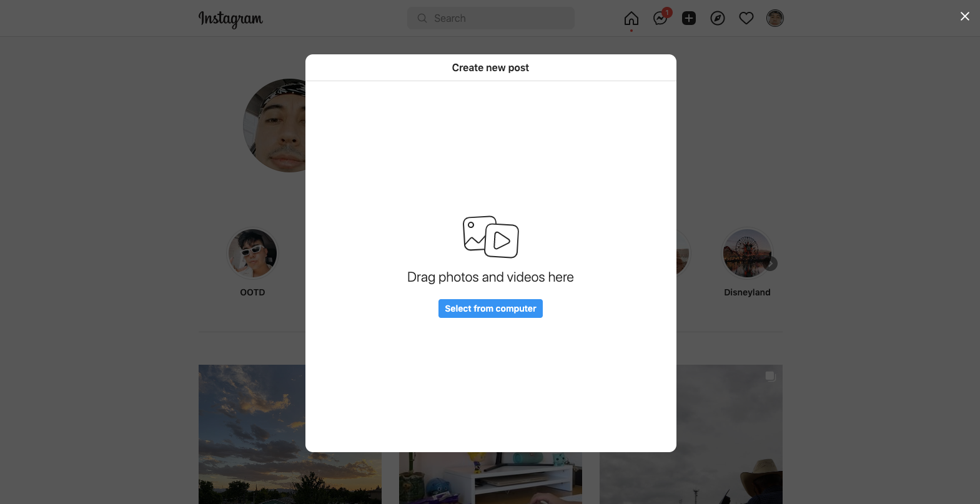
Task: Click the new post plus icon
Action: click(x=689, y=18)
